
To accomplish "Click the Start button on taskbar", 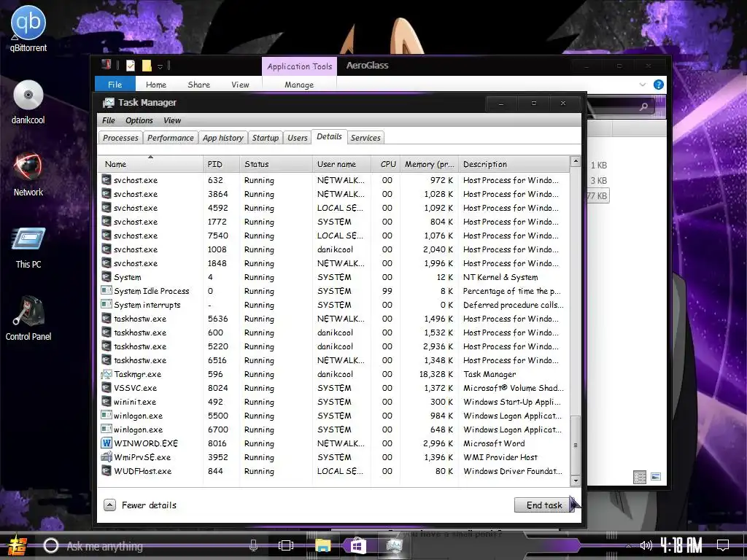I will [x=18, y=545].
